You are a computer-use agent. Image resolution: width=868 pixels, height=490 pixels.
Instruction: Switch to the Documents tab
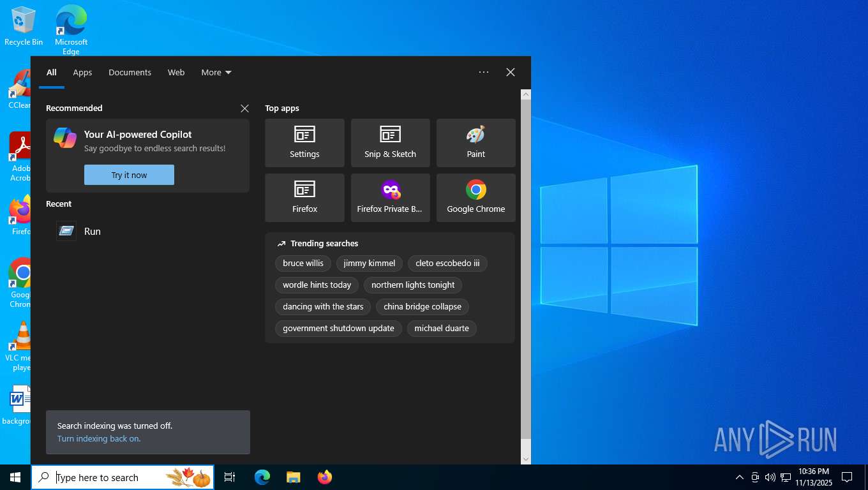point(130,73)
